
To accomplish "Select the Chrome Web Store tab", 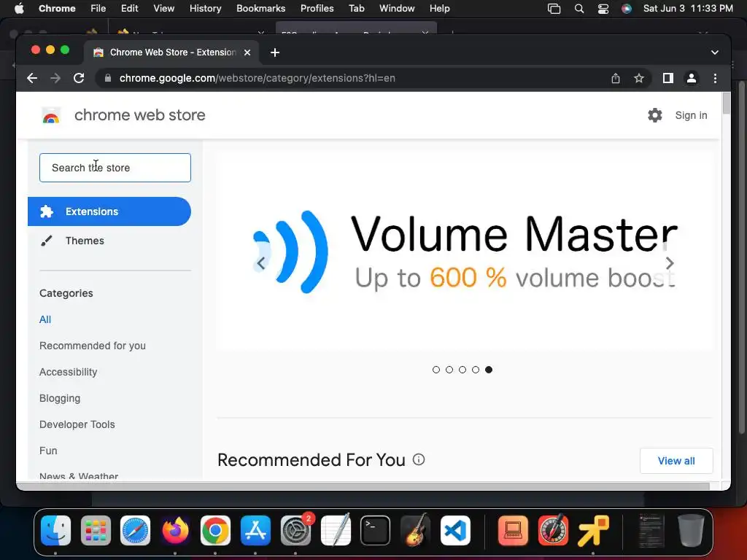I will pyautogui.click(x=171, y=52).
